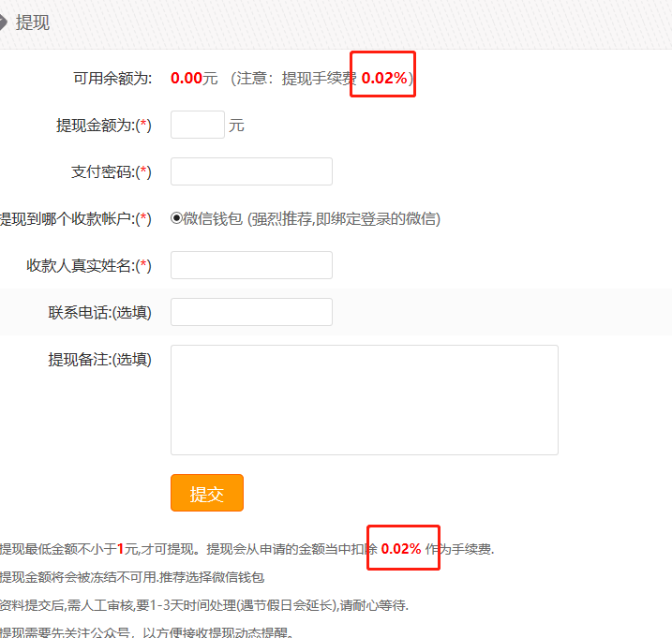Click the diamond icon beside 提现 header
672x638 pixels.
4,22
